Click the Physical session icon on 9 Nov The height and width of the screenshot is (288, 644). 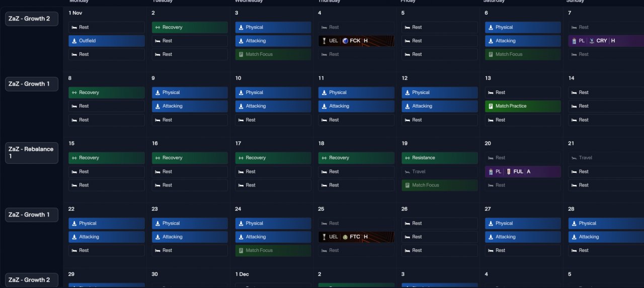point(157,92)
